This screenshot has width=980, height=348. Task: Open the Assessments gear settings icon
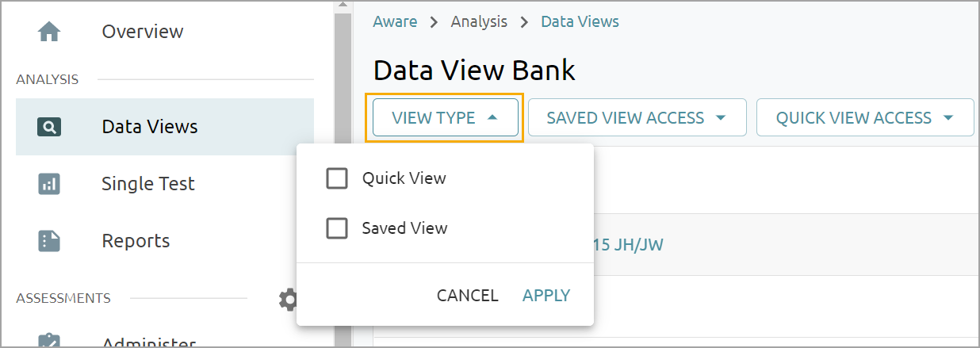(x=288, y=299)
